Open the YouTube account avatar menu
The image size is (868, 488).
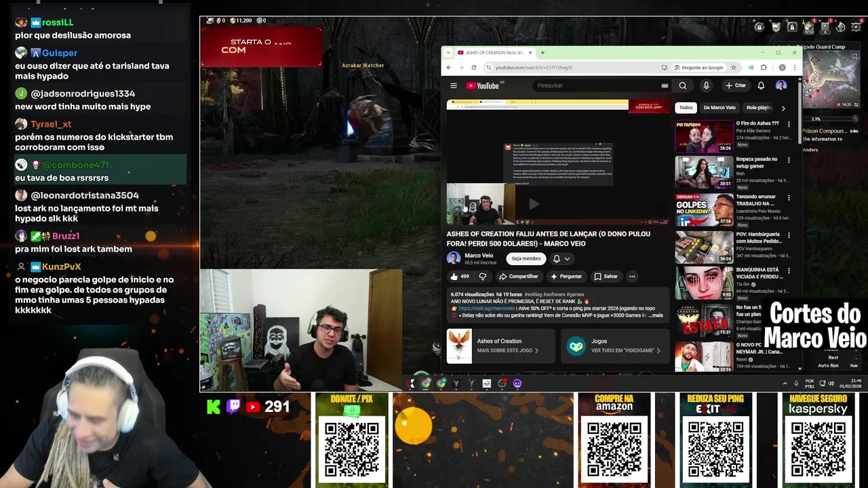(x=781, y=85)
